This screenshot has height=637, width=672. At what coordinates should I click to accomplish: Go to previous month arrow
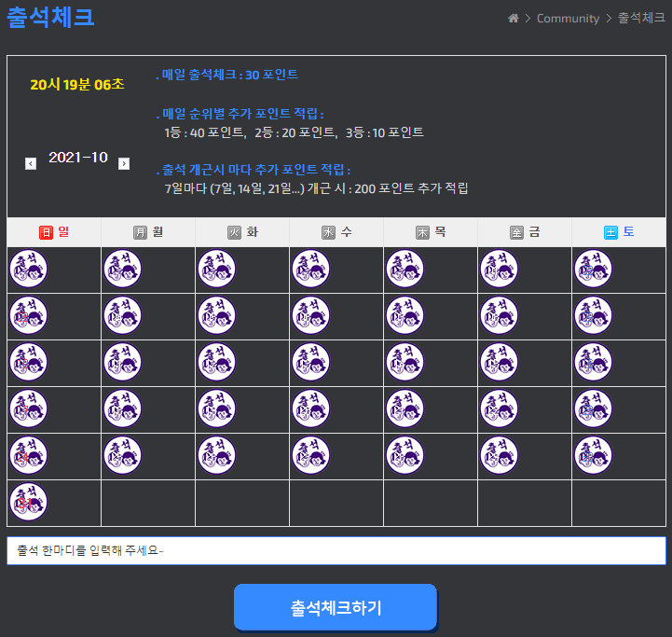click(31, 164)
